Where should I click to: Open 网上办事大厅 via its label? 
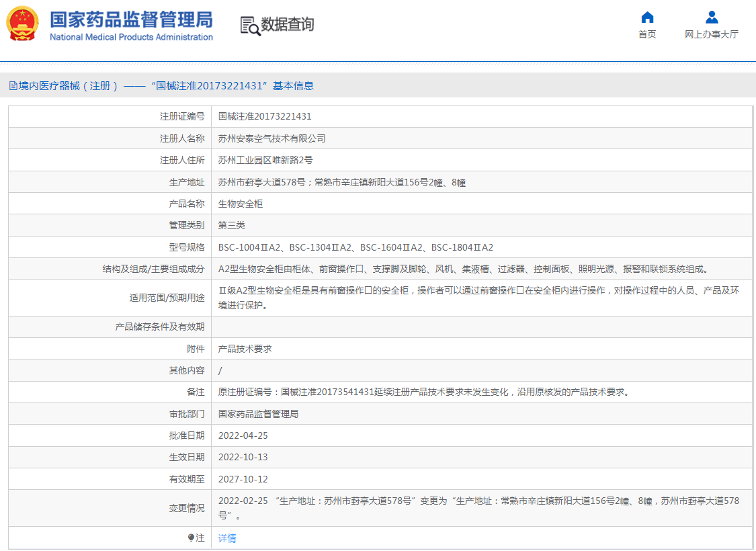711,34
